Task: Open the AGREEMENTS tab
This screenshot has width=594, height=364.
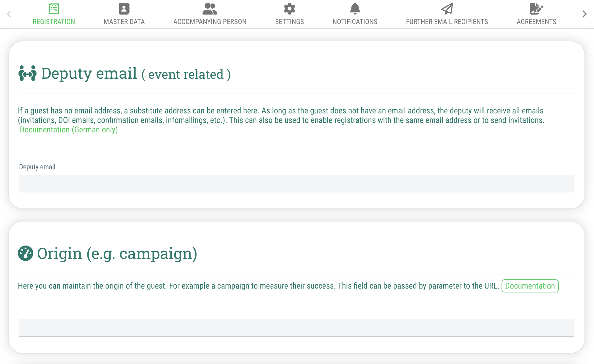Action: click(x=536, y=22)
